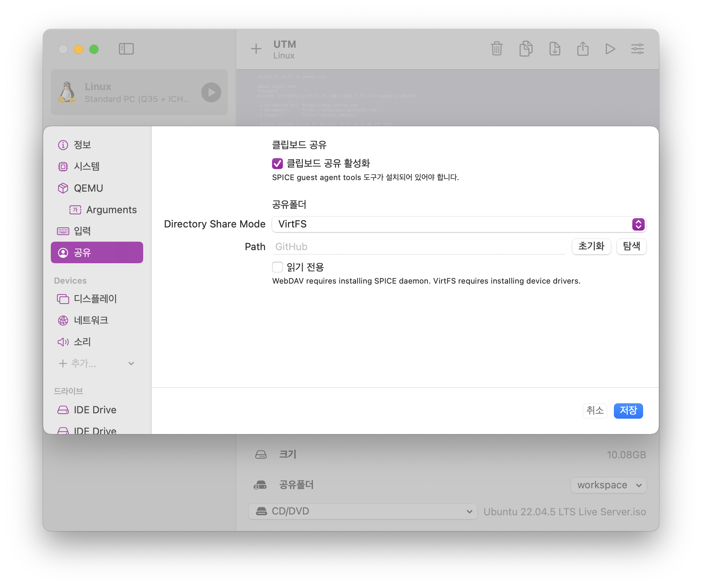Click the UTM Linux window title
The height and width of the screenshot is (588, 702).
[284, 49]
